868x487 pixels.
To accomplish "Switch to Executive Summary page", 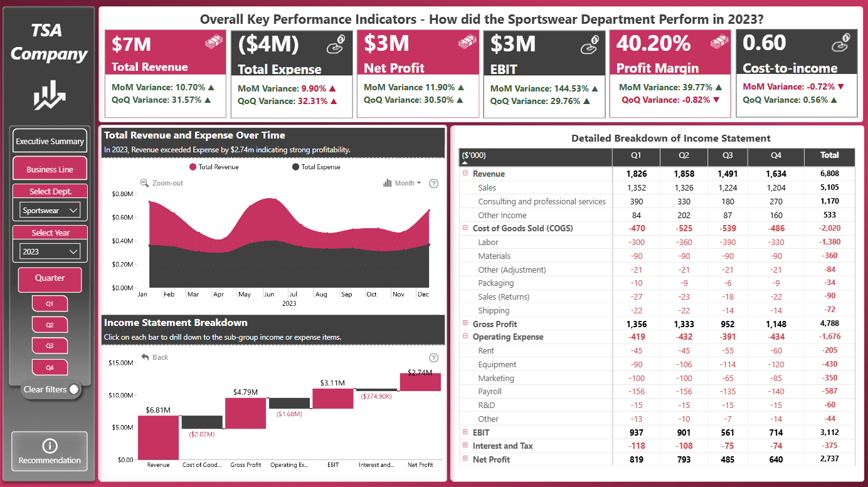I will tap(50, 141).
